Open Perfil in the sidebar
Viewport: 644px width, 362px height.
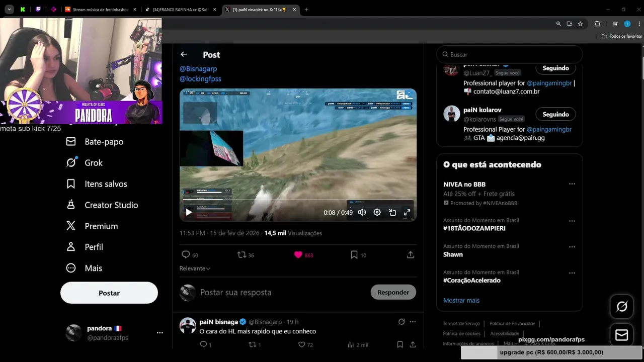click(85, 247)
